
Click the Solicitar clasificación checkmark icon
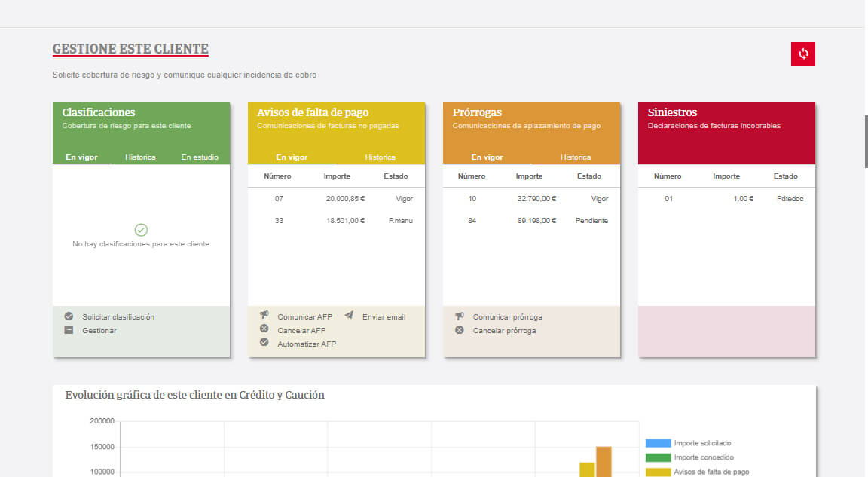pos(69,316)
